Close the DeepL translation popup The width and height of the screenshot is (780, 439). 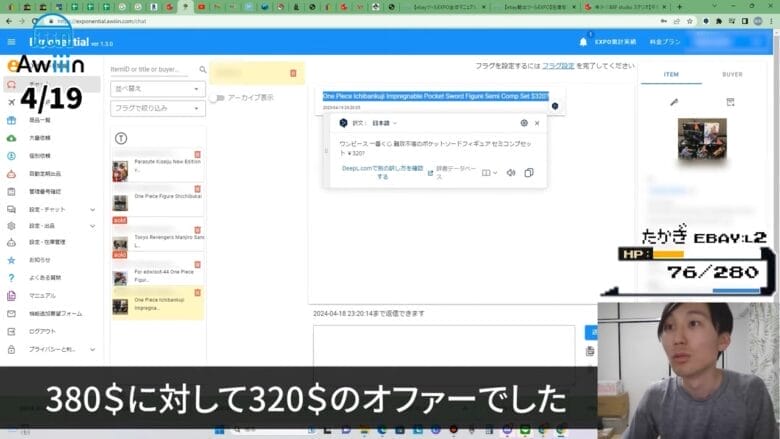537,123
